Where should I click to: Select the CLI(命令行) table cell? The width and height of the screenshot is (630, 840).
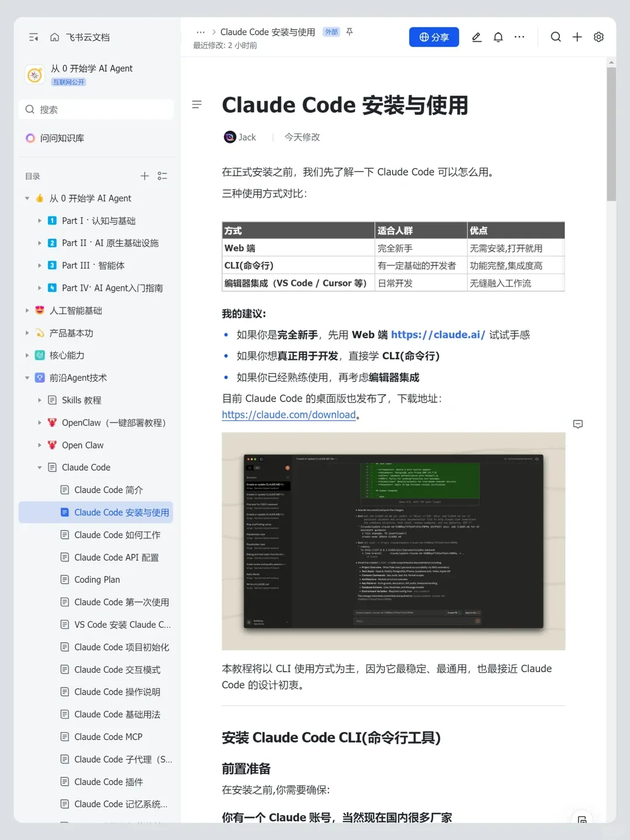tap(298, 265)
